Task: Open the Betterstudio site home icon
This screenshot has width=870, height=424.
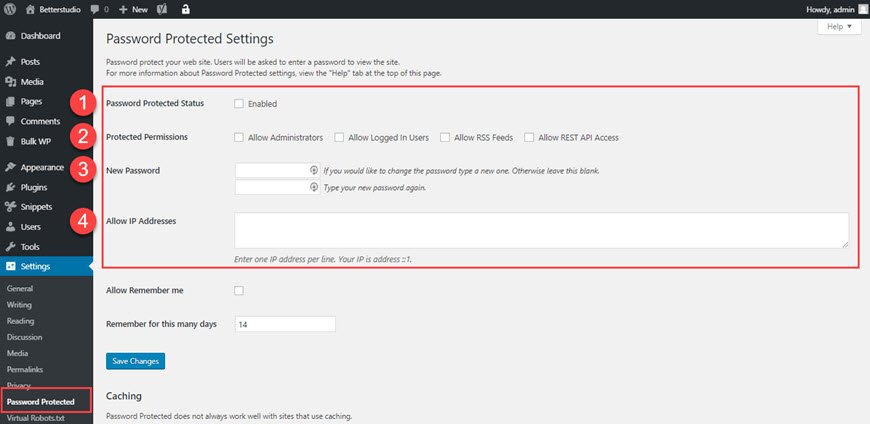Action: [29, 9]
